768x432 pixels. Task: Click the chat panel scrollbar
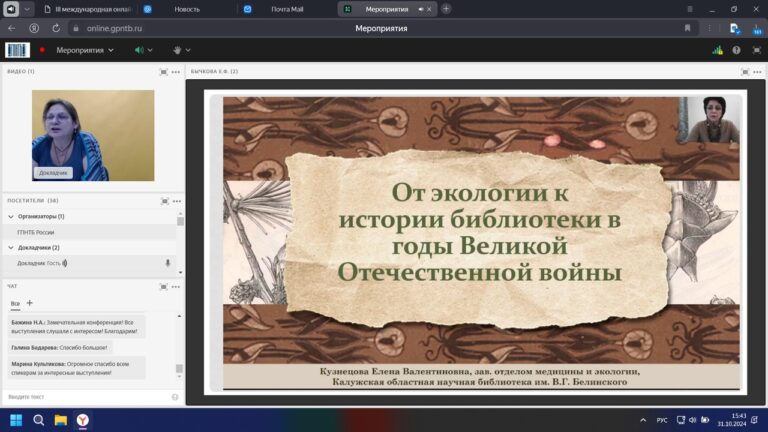tap(180, 368)
